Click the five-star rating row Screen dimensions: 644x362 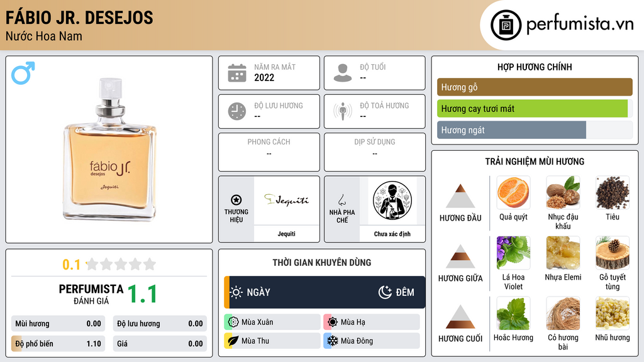point(121,264)
